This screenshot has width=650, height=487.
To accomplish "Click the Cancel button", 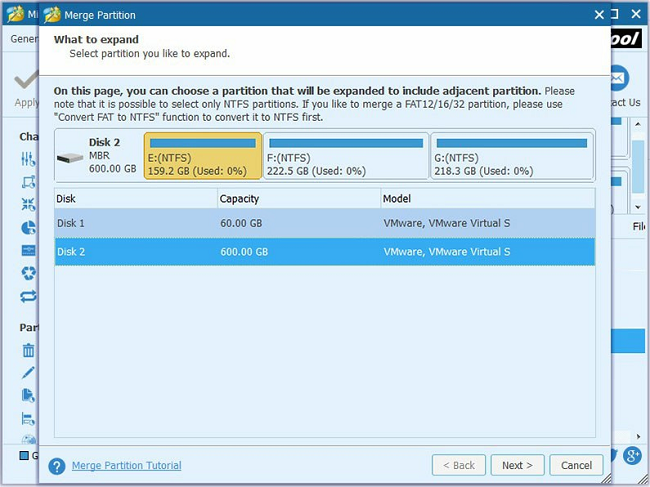I will pos(576,466).
